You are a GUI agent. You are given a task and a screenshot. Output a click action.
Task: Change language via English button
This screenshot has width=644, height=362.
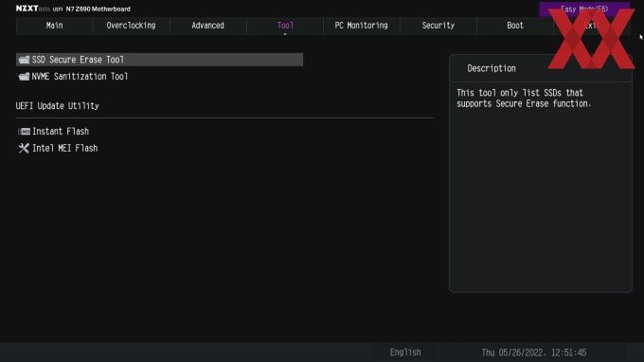point(405,353)
